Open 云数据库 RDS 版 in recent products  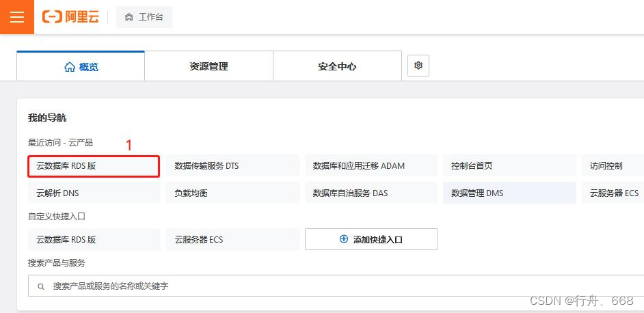(94, 166)
